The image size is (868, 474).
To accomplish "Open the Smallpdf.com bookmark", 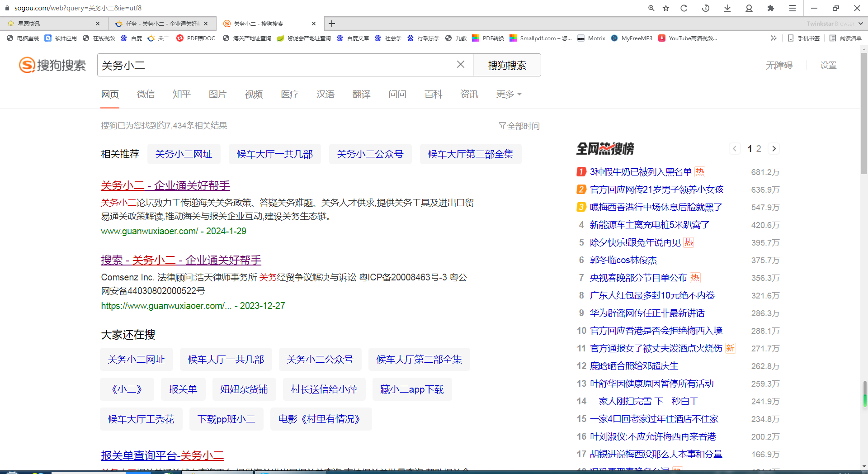I will click(x=541, y=38).
